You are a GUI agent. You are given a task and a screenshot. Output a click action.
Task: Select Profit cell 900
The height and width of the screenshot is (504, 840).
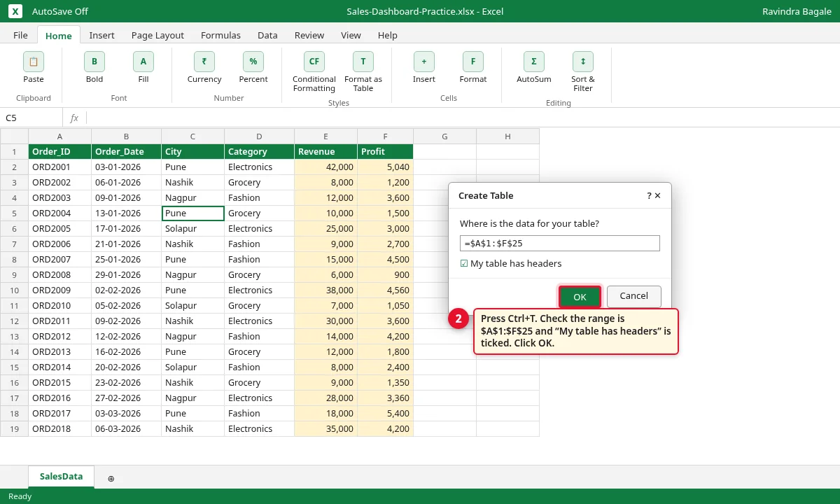(x=385, y=274)
